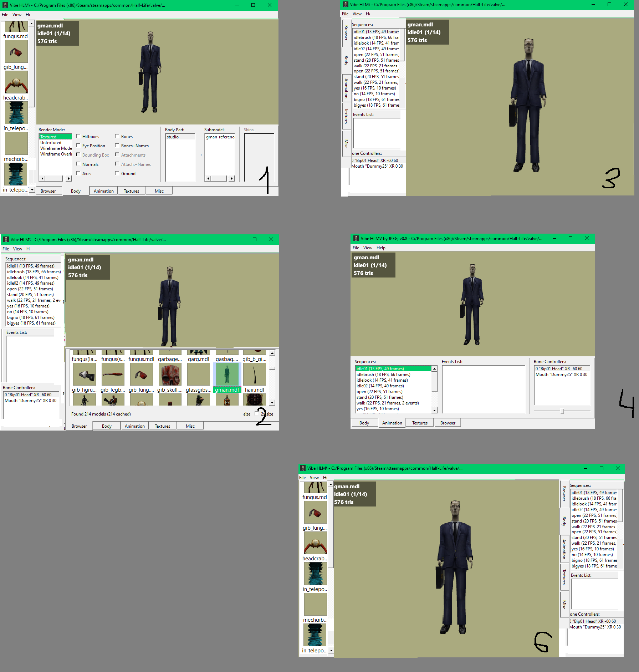Toggle Bones checkbox
The image size is (639, 672).
117,136
